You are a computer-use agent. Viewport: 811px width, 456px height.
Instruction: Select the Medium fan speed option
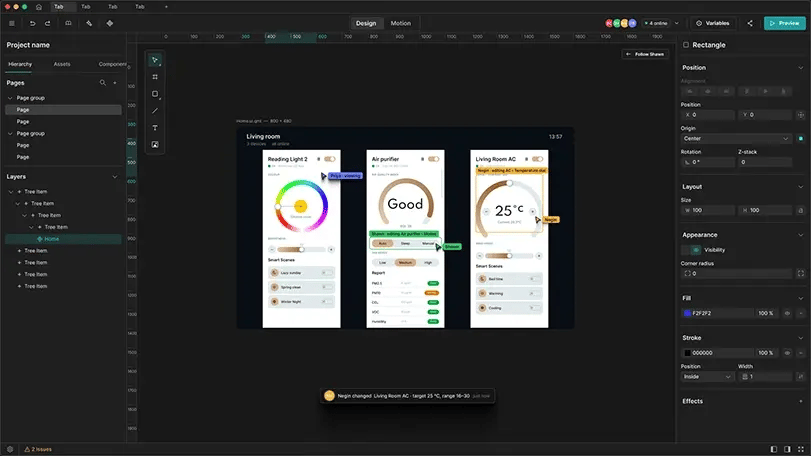405,263
